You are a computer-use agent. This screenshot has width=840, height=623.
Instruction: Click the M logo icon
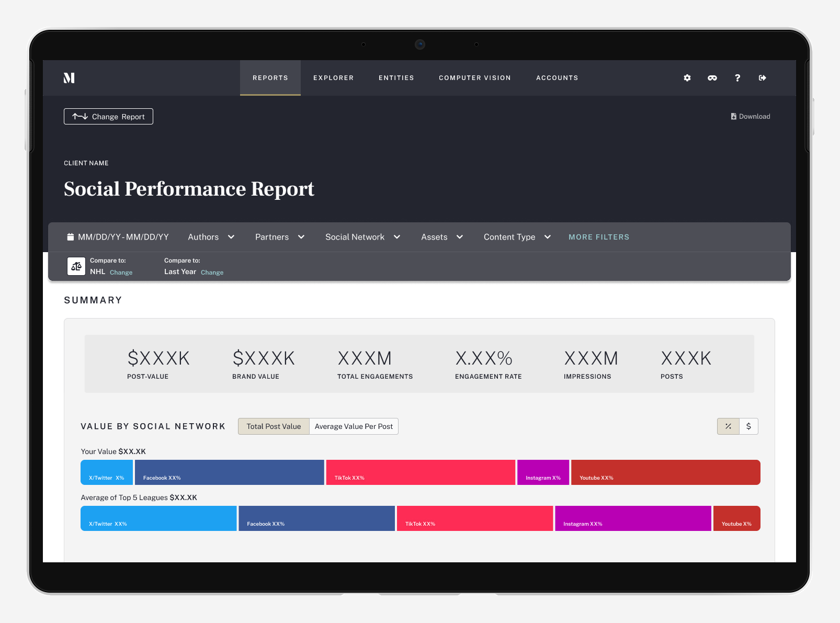(x=69, y=78)
